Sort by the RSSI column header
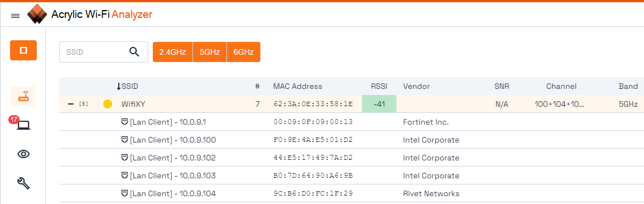Screen dimensions: 644x204 click(379, 87)
